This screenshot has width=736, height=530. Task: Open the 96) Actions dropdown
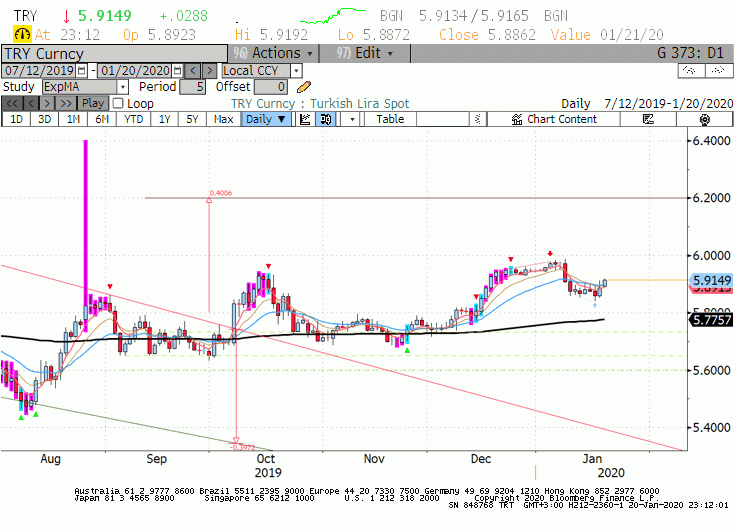[273, 53]
